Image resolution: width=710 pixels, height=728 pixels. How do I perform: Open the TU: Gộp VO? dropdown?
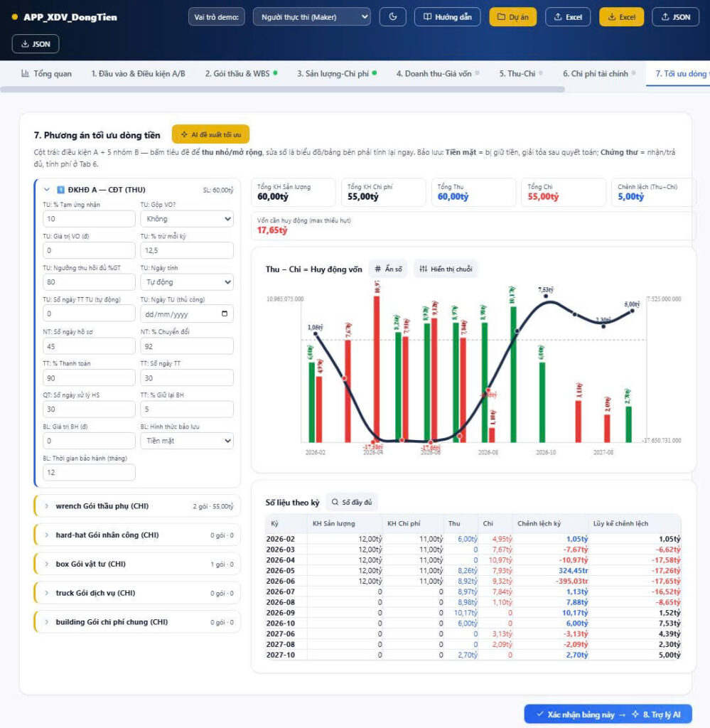tap(187, 219)
